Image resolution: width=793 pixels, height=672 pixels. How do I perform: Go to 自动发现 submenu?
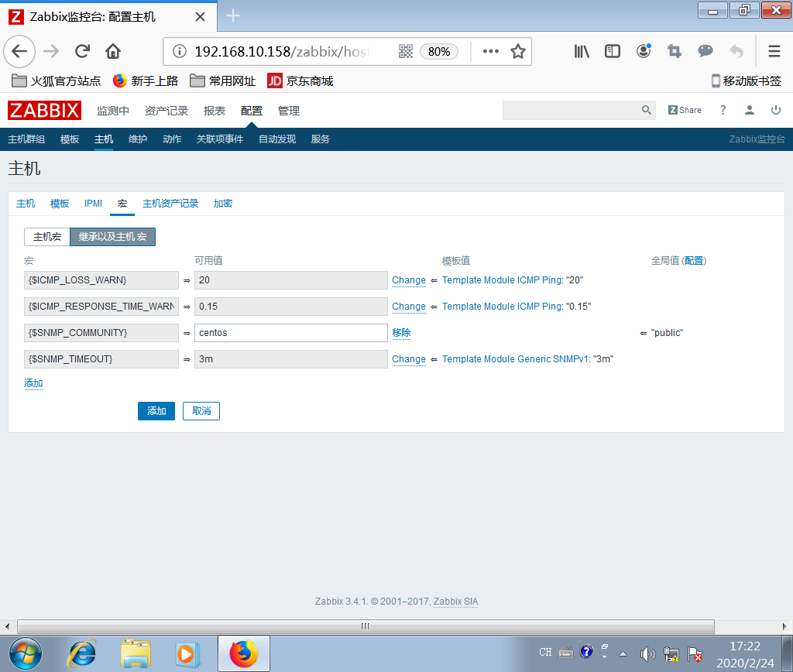pos(277,139)
